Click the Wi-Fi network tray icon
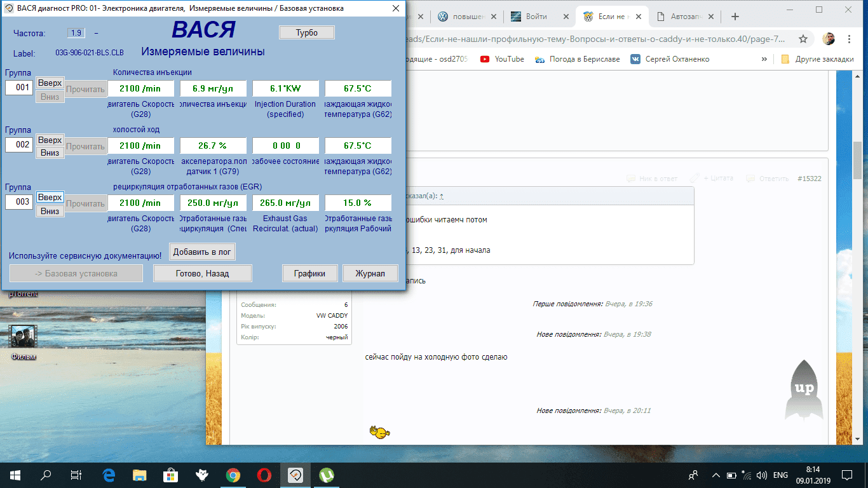Screen dimensions: 868x488 pos(747,475)
